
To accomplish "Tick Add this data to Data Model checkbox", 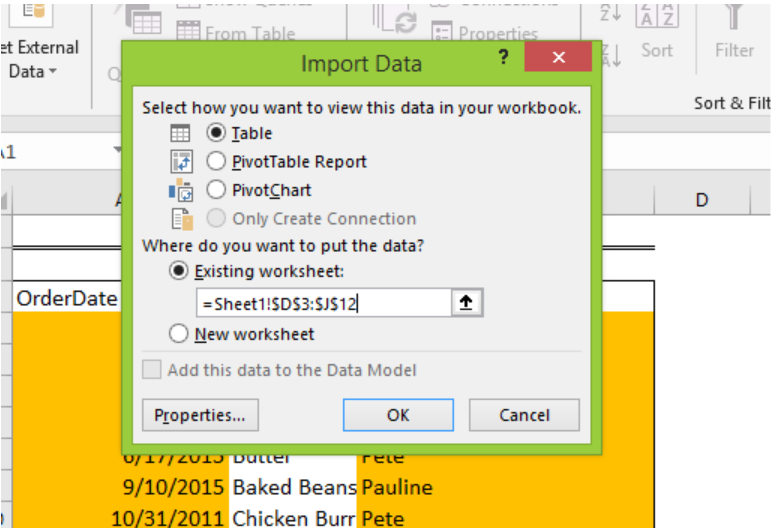I will (x=152, y=369).
